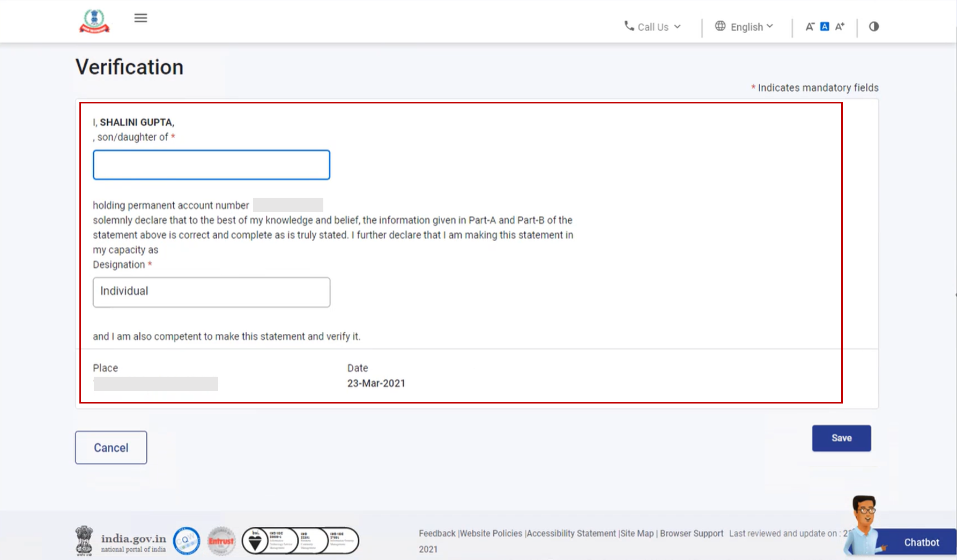Click the Income Tax Department logo
The image size is (957, 560).
point(94,20)
